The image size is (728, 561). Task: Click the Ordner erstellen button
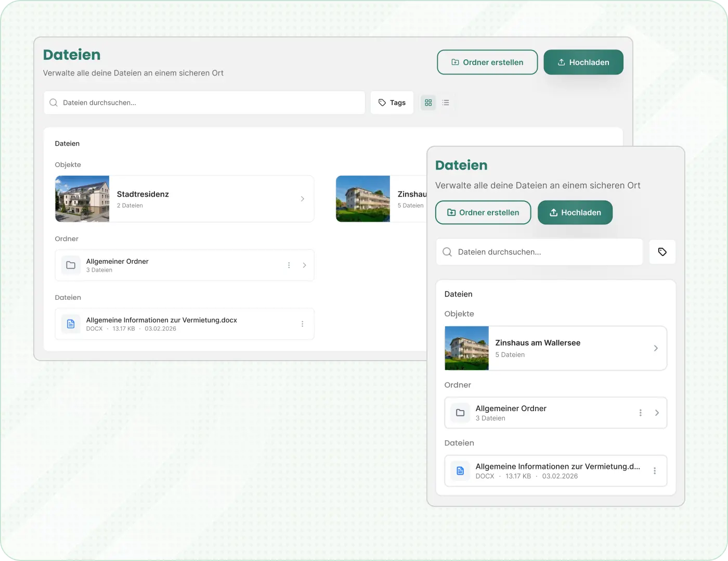[487, 62]
